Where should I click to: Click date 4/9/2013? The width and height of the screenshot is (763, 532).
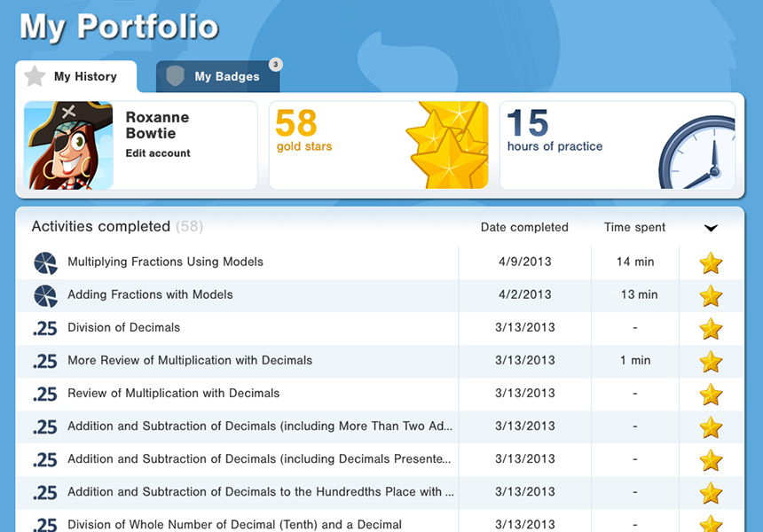(x=524, y=262)
